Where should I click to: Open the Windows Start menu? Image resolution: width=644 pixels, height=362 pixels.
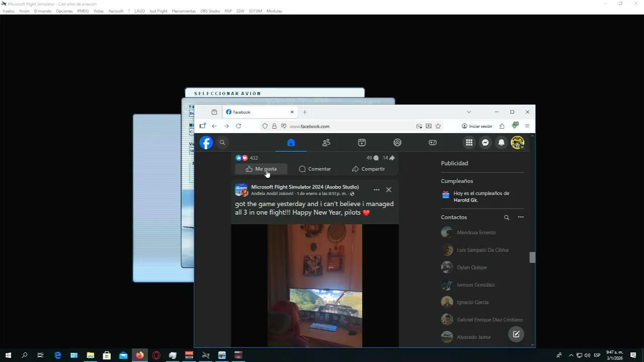click(8, 355)
